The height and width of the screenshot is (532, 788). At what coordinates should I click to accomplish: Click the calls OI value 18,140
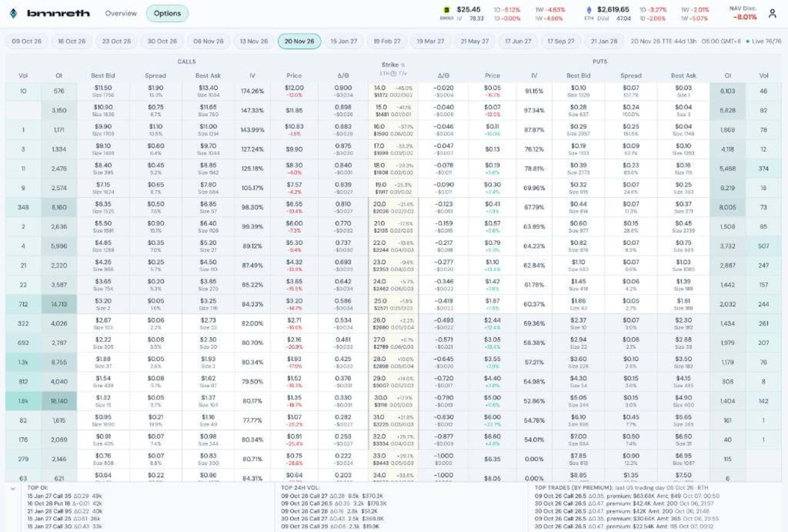(59, 401)
